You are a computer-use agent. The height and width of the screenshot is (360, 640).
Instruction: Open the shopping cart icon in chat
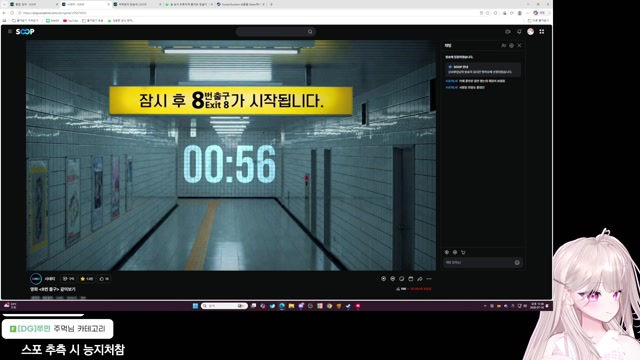click(x=463, y=252)
